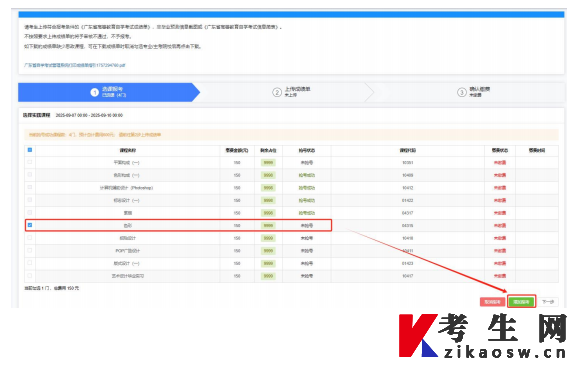Tick the checkbox for 素描 row
Screen dimensions: 581x371
tap(30, 213)
